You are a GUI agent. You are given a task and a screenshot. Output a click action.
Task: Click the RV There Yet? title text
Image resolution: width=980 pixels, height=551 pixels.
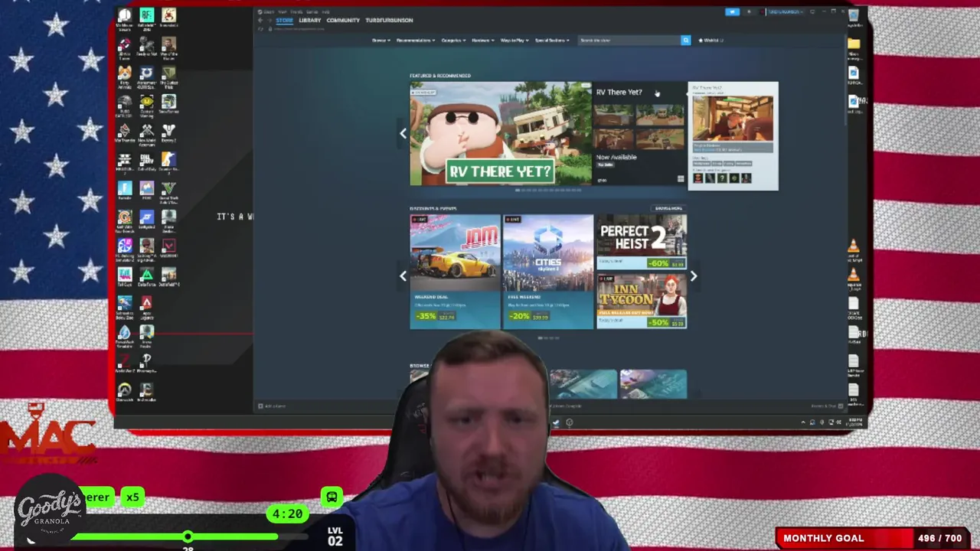point(619,92)
